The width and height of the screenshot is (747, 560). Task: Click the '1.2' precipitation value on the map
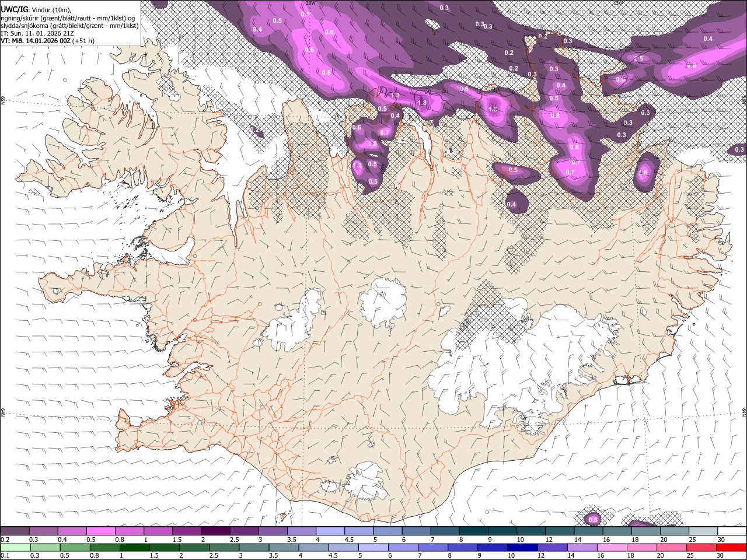click(x=358, y=166)
